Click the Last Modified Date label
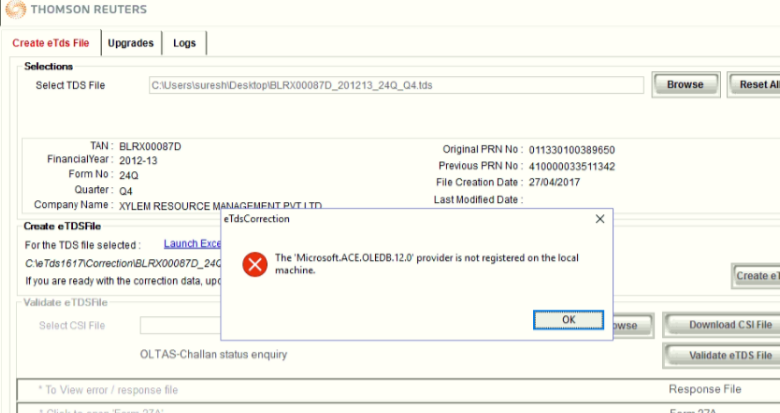 [478, 200]
